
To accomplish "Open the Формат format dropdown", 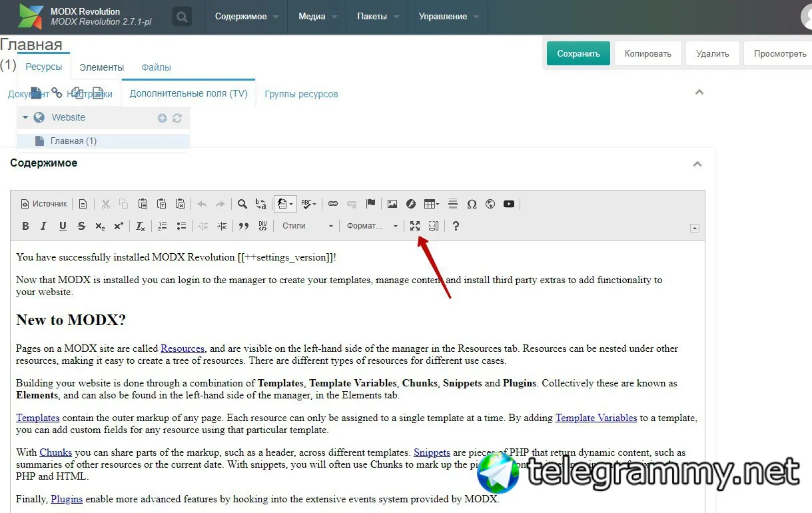I will 372,226.
